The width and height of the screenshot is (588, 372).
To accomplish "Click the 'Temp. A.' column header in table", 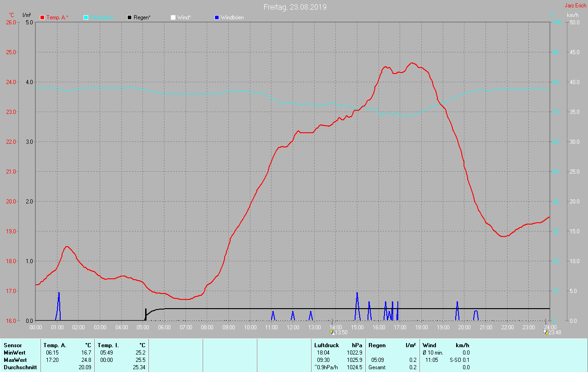I will click(55, 345).
